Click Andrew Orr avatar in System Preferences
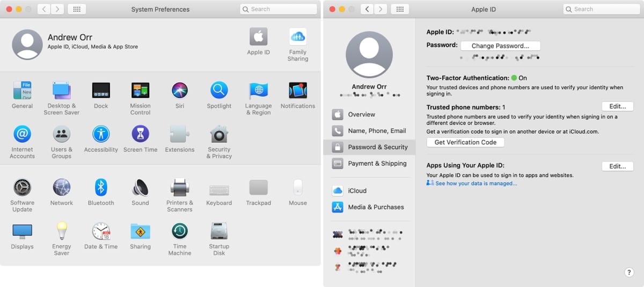Image resolution: width=644 pixels, height=287 pixels. pos(27,44)
